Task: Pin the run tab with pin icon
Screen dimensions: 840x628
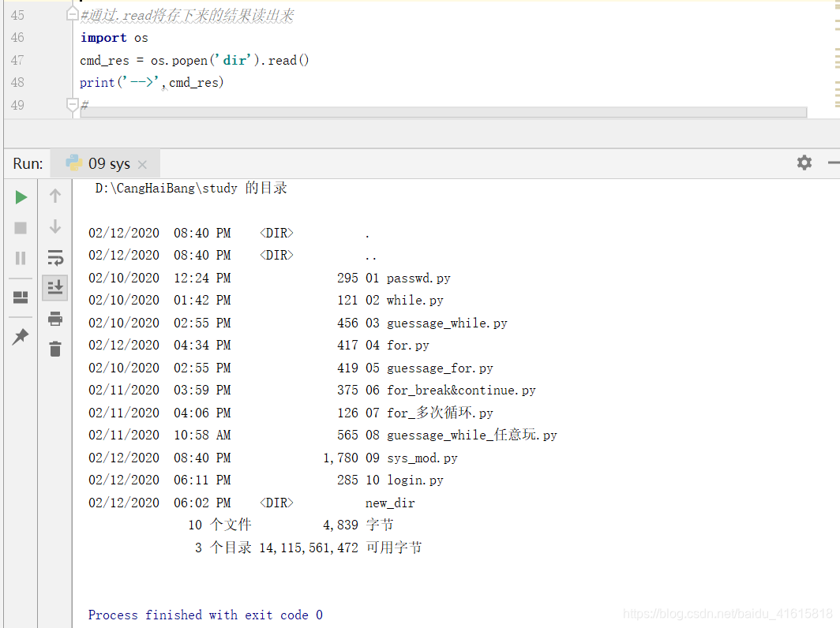Action: point(21,336)
